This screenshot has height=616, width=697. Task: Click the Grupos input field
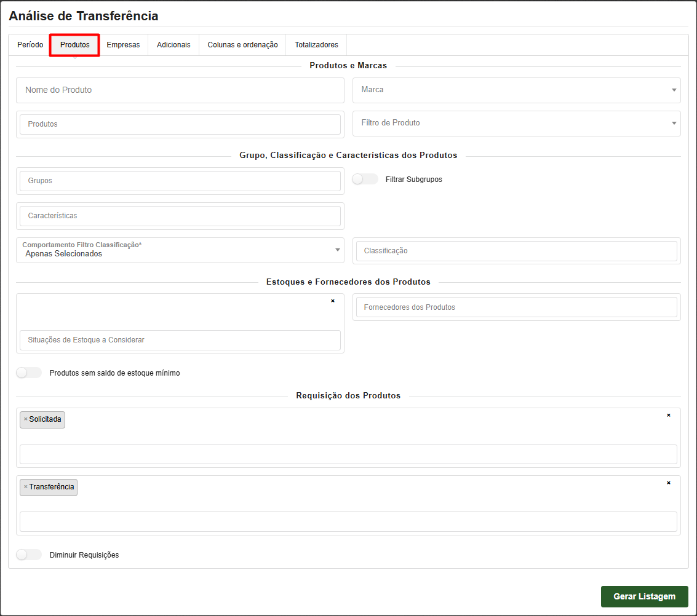[180, 181]
